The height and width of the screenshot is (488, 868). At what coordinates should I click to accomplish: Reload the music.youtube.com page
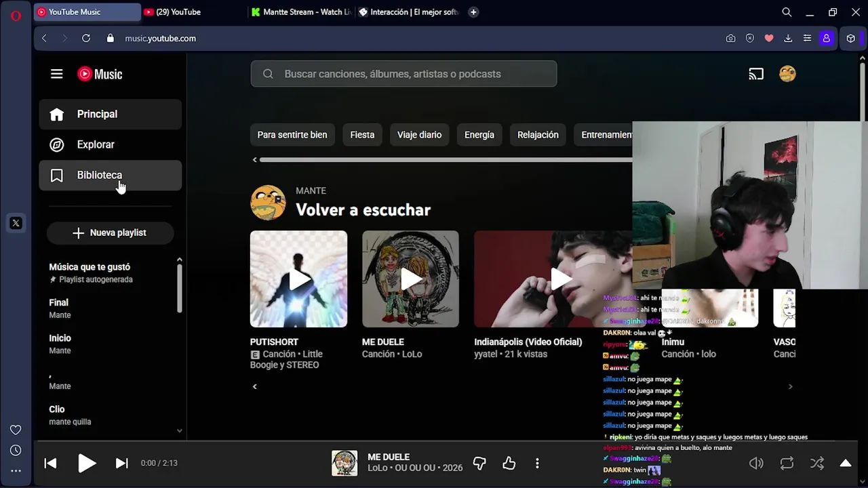[x=86, y=39]
